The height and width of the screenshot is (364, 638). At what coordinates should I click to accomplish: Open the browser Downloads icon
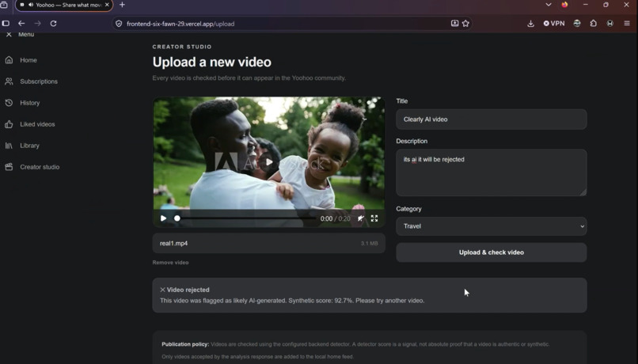tap(530, 24)
